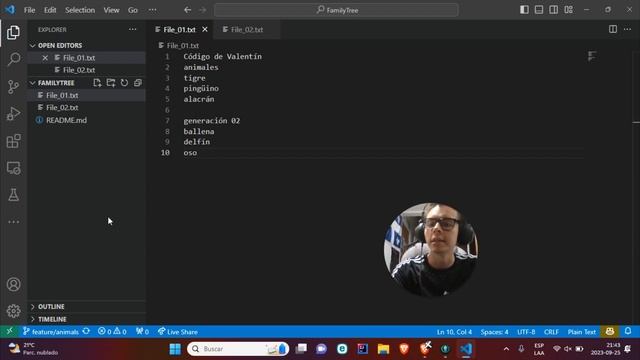Viewport: 640px width, 360px height.
Task: Open notifications bell in status bar
Action: (x=628, y=331)
